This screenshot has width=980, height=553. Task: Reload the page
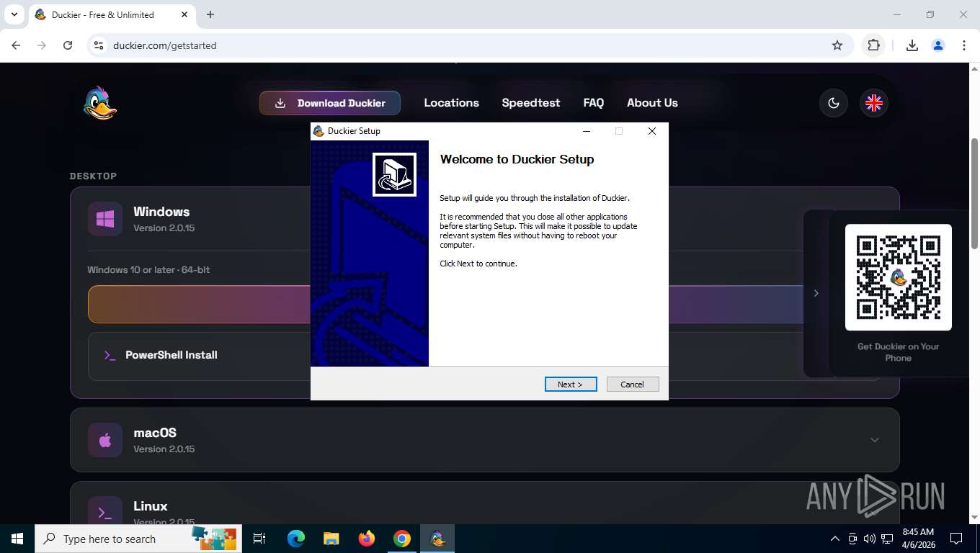click(x=68, y=45)
